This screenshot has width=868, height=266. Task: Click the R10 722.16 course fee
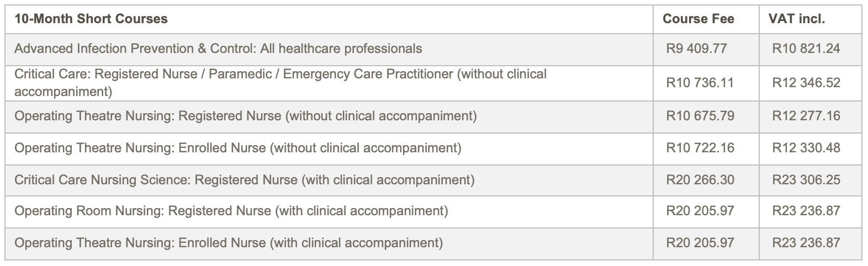point(700,148)
